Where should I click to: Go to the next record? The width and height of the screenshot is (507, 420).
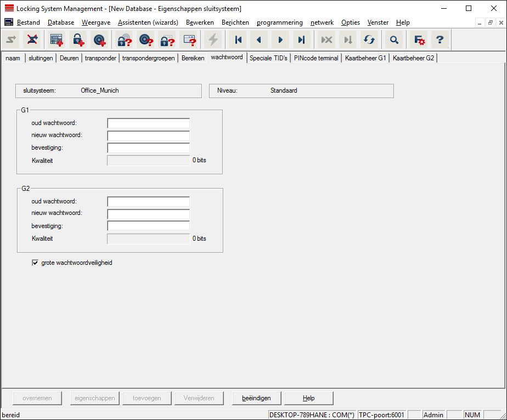point(280,40)
